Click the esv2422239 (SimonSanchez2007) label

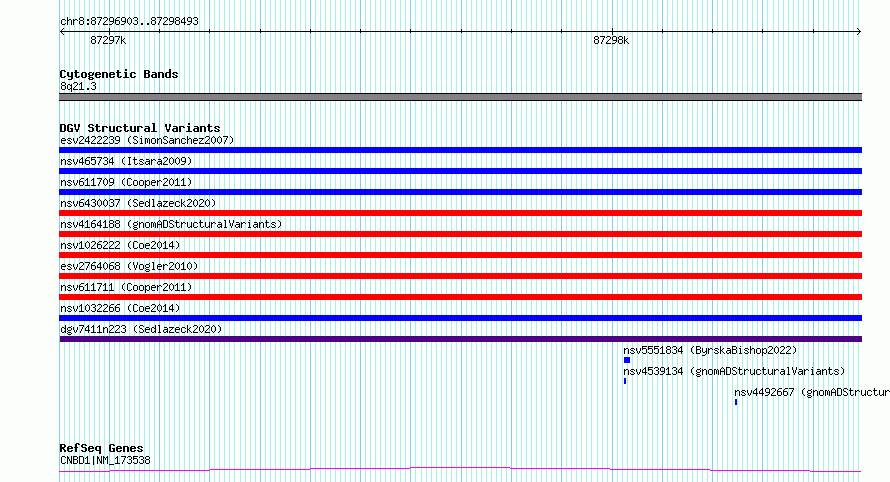point(147,140)
